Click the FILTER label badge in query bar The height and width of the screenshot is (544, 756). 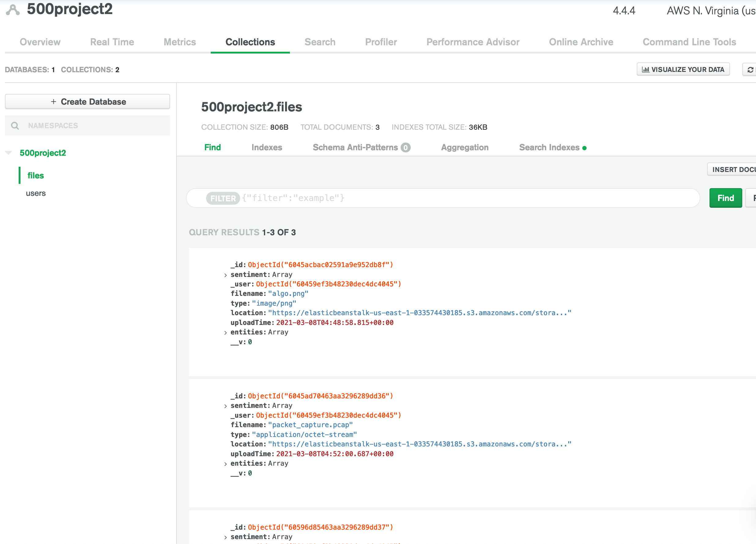point(223,199)
